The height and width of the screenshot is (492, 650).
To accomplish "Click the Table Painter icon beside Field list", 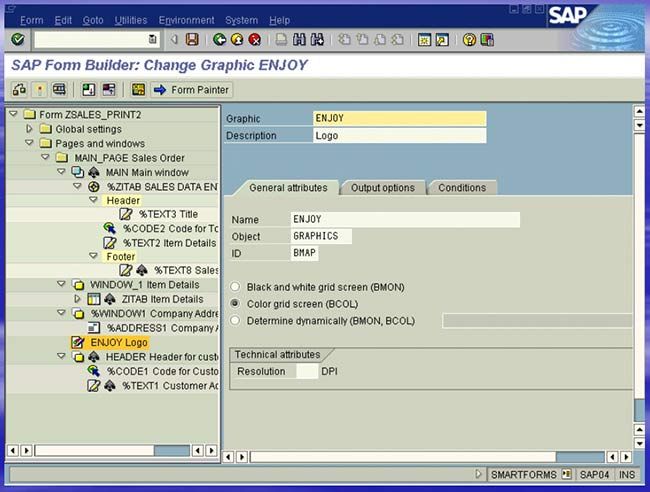I will (109, 90).
